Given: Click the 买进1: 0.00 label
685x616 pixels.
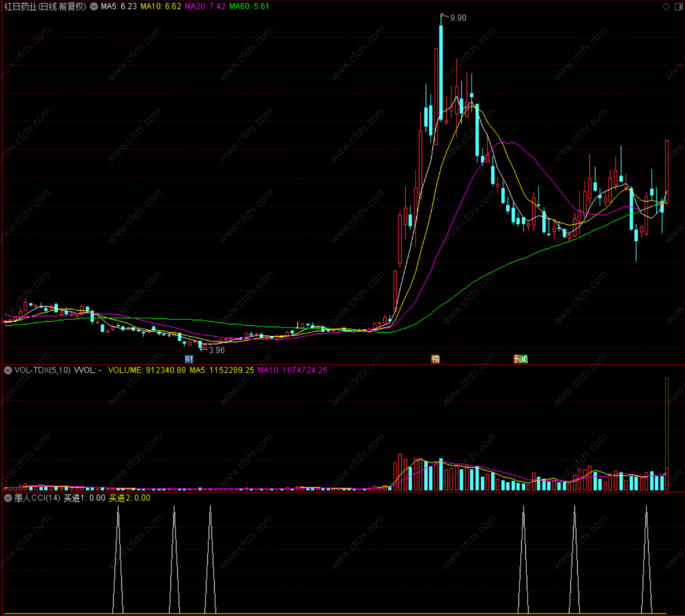Looking at the screenshot, I should (84, 498).
